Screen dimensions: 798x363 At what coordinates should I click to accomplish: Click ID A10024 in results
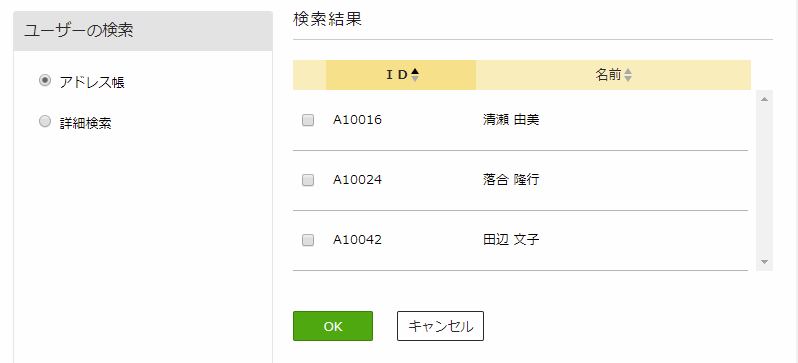pos(357,180)
